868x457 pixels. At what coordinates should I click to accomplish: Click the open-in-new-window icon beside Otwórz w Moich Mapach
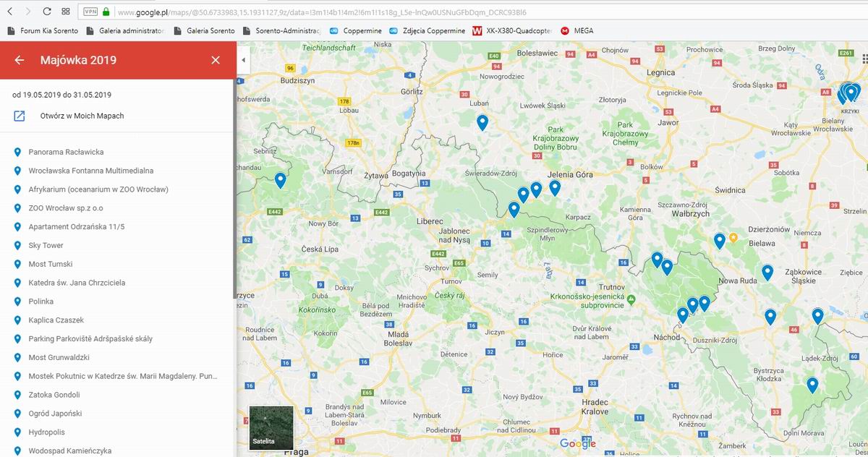[x=20, y=116]
